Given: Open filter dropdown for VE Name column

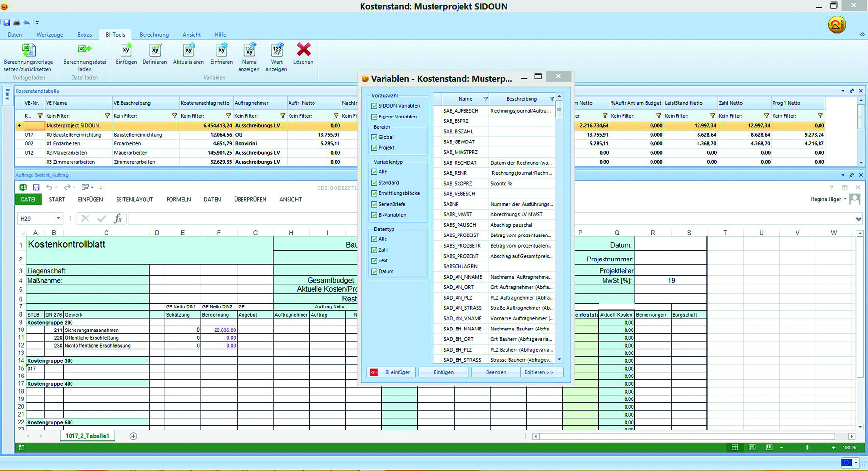Looking at the screenshot, I should (x=107, y=116).
